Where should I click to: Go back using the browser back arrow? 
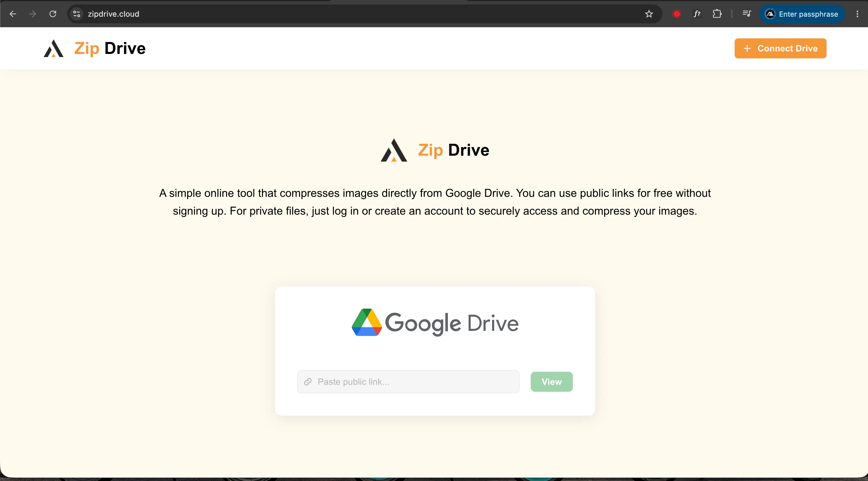[13, 14]
